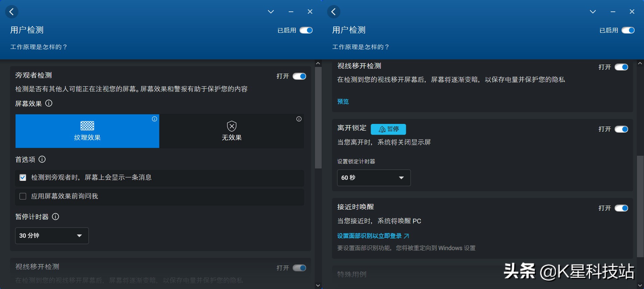The image size is (644, 289).
Task: Open chevron menu in left window title bar
Action: pos(271,12)
